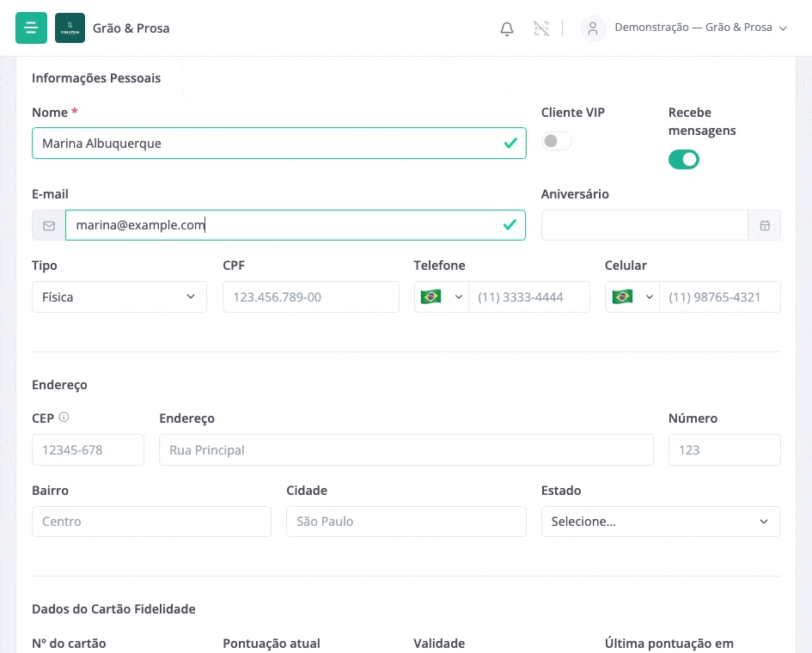812x653 pixels.
Task: Click the Validade label
Action: tap(439, 644)
